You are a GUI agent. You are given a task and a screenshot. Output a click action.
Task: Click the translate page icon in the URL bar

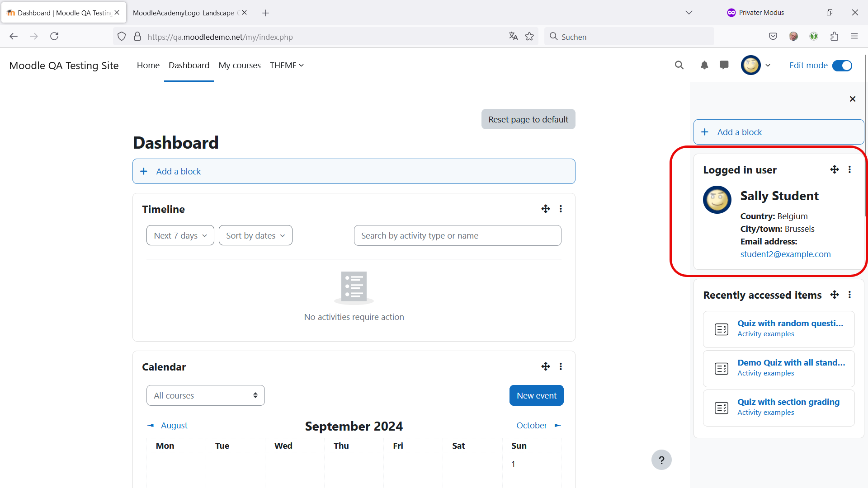pos(513,37)
